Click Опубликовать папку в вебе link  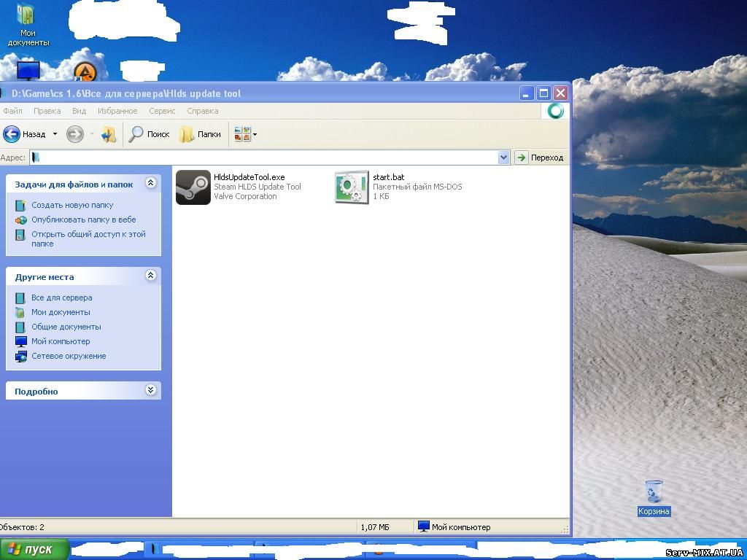pyautogui.click(x=84, y=219)
